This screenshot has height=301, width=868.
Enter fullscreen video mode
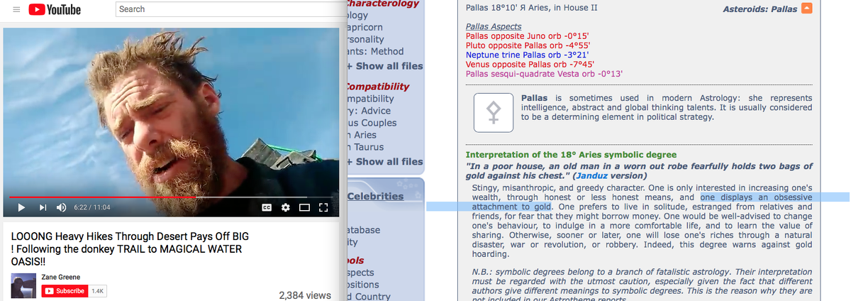pos(323,207)
